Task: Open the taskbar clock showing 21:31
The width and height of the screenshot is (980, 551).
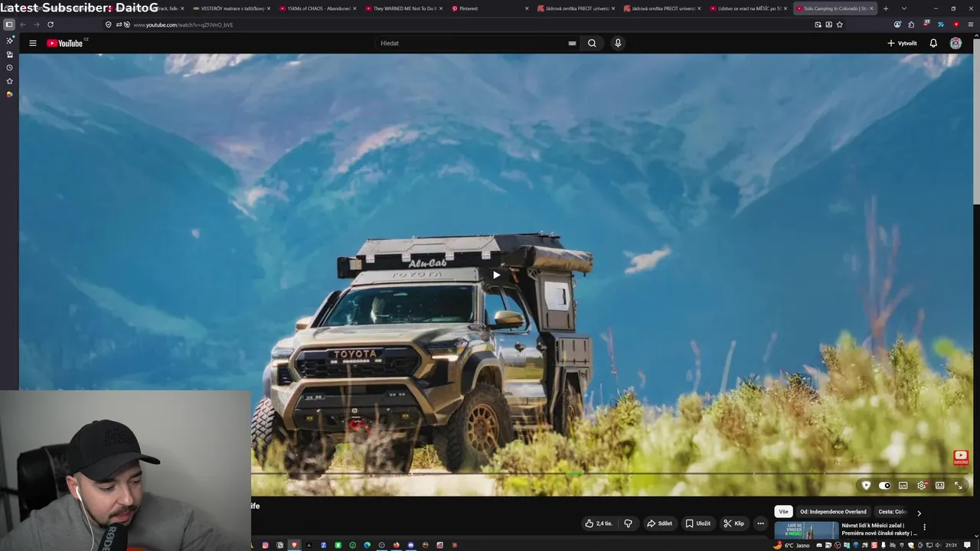Action: click(x=951, y=545)
